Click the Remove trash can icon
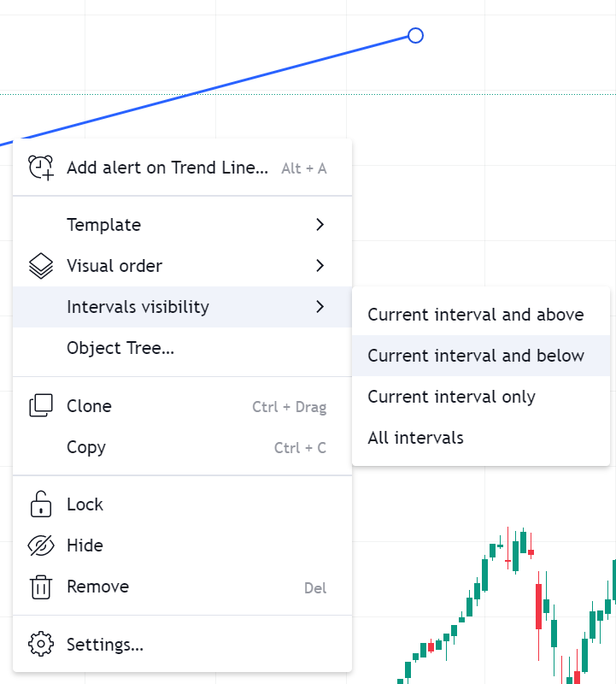Screen dimensions: 616x684 (x=41, y=587)
